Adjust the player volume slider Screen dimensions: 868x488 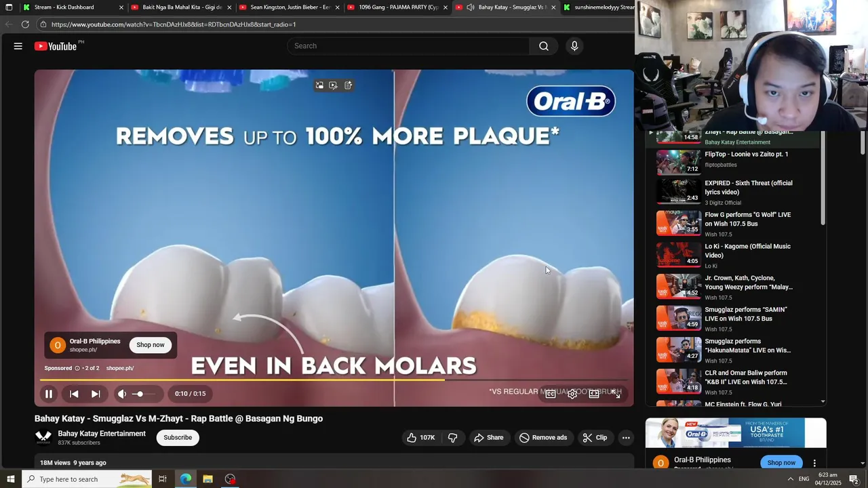tap(143, 394)
